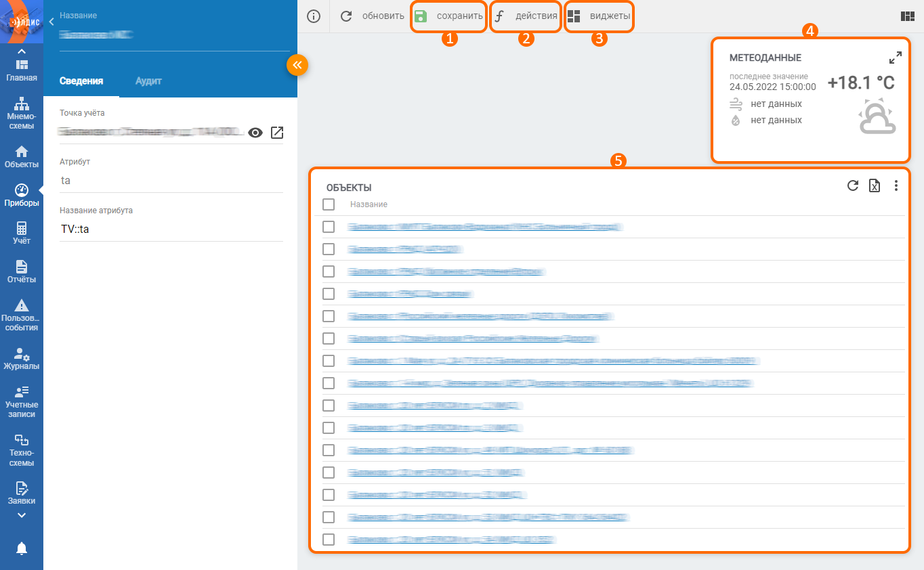
Task: Open Пользовательские события sidebar section
Action: point(22,315)
